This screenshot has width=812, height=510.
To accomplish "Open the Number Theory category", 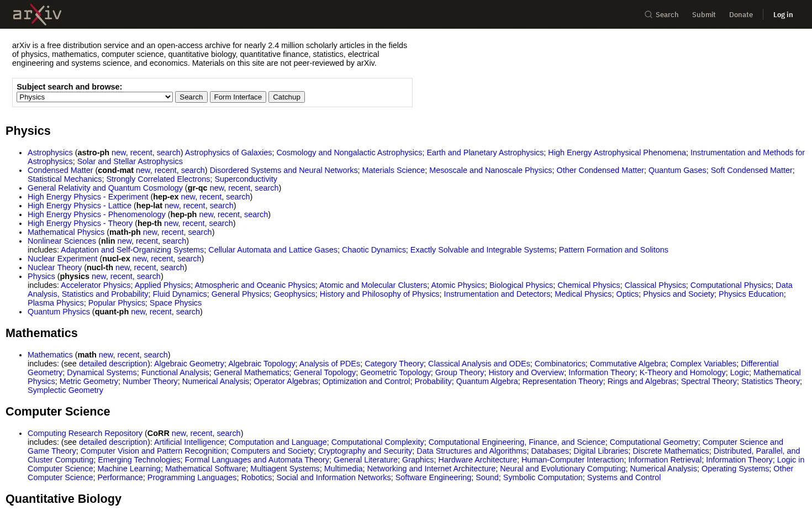I will click(x=150, y=381).
